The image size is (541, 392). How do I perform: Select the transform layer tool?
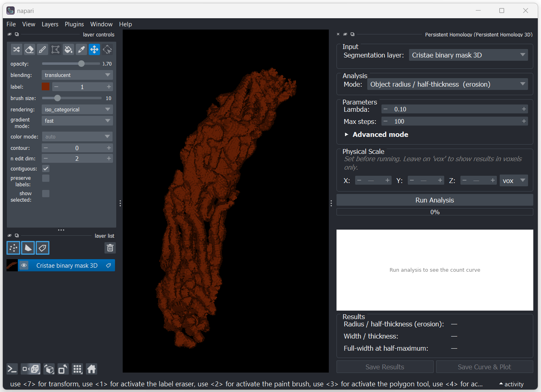point(107,49)
